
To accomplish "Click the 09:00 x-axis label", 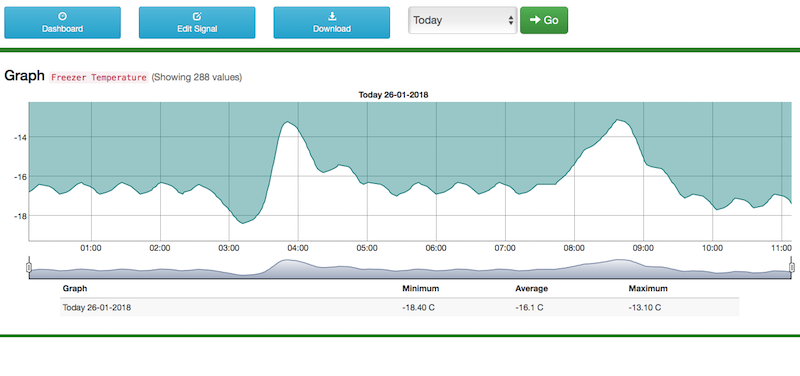I will tap(643, 248).
